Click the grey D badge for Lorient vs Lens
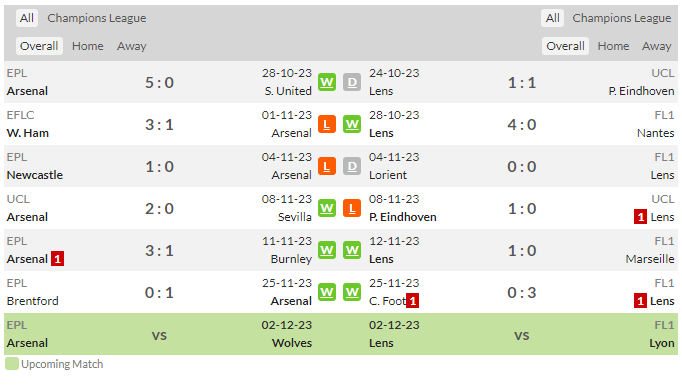 pos(352,166)
